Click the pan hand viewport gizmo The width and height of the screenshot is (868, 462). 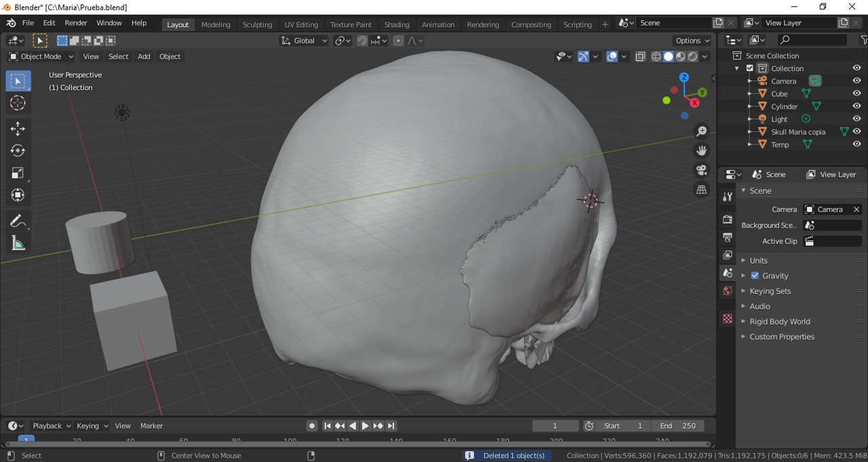702,150
